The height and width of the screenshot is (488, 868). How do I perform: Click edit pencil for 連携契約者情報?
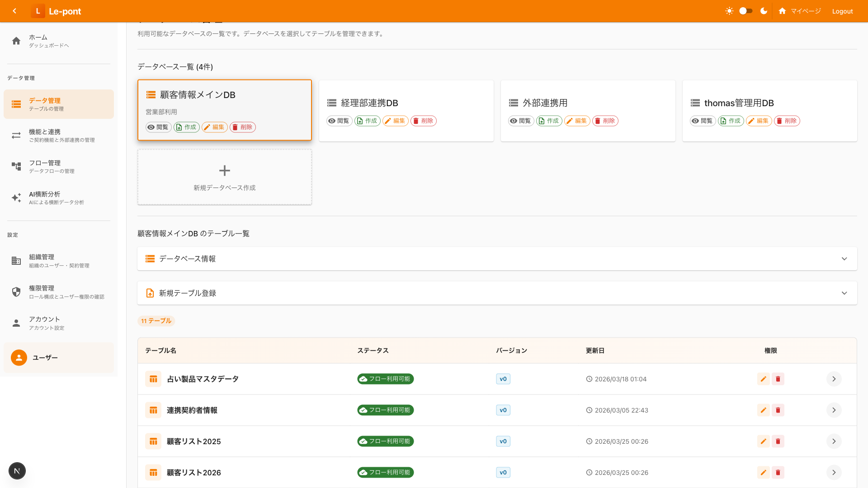[x=763, y=410]
